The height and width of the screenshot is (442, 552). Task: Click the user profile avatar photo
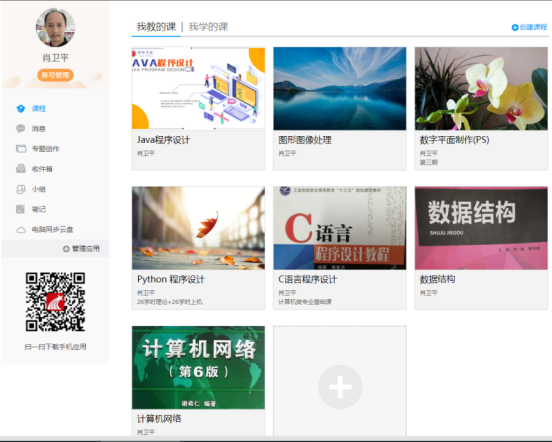pyautogui.click(x=55, y=27)
